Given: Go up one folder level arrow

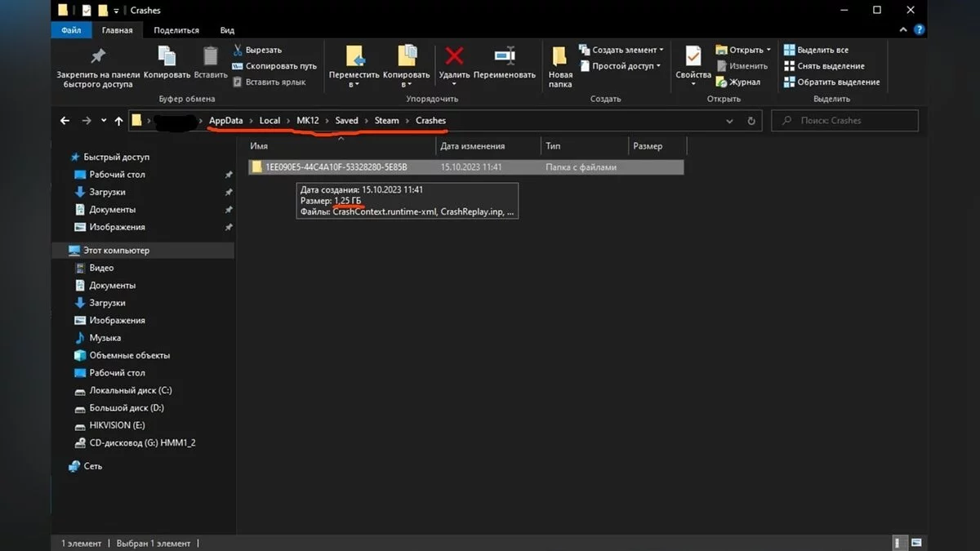Looking at the screenshot, I should pyautogui.click(x=118, y=121).
